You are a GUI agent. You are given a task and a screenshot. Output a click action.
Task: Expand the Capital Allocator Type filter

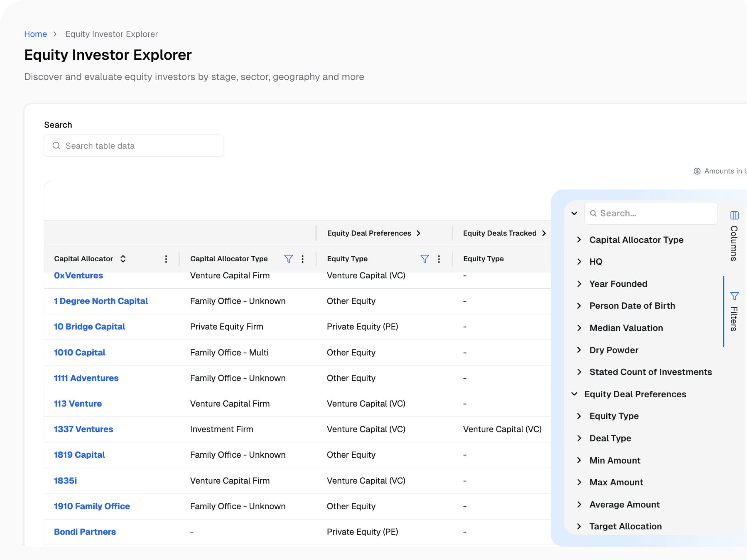(579, 240)
